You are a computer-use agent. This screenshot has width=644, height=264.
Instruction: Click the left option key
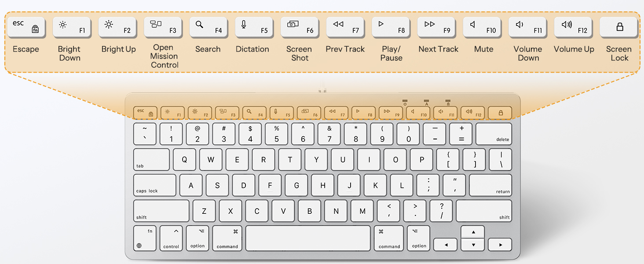[x=198, y=238]
